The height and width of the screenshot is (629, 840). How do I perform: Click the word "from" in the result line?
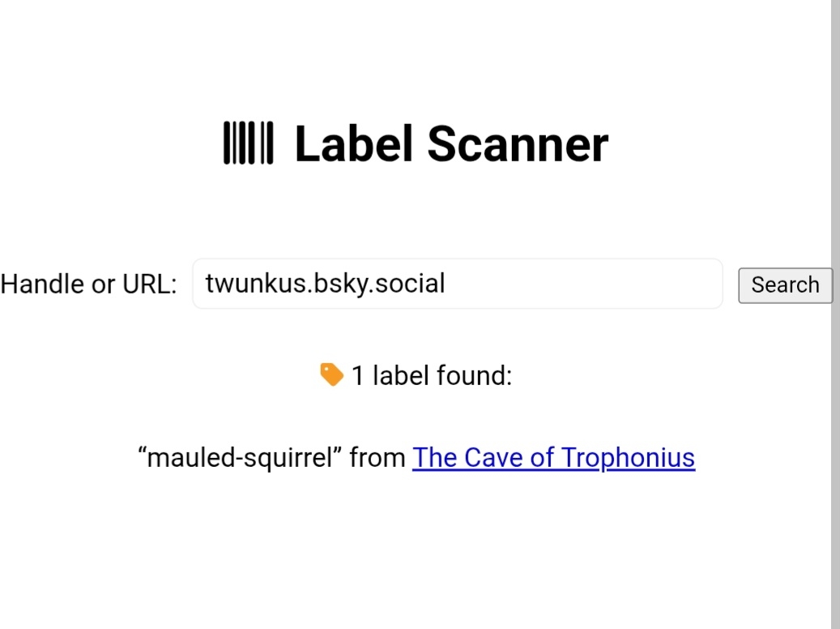tap(377, 458)
